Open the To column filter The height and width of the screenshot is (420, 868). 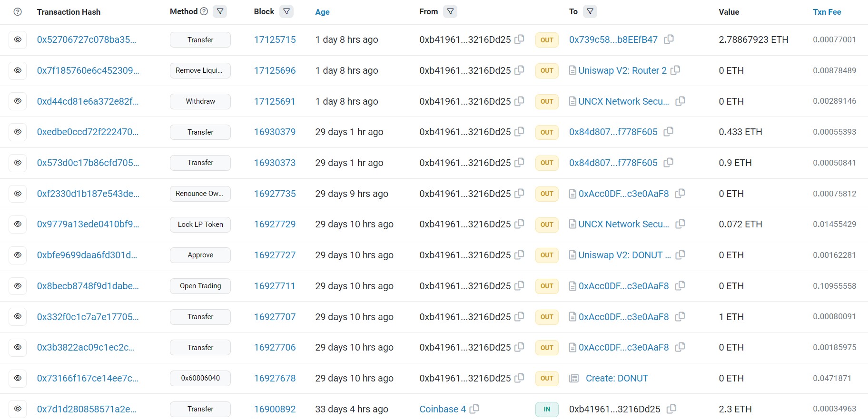click(x=590, y=11)
